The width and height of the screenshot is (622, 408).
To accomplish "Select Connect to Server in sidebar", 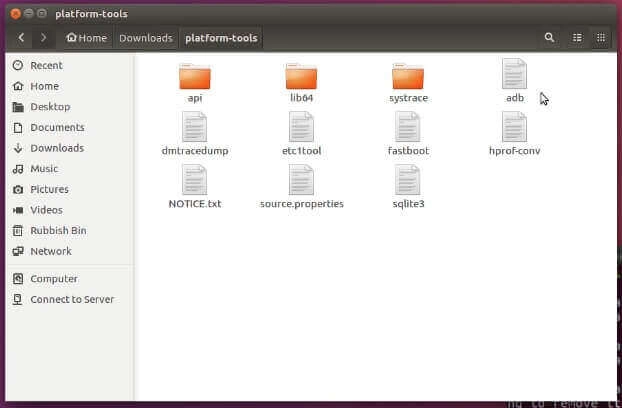I will [x=72, y=299].
